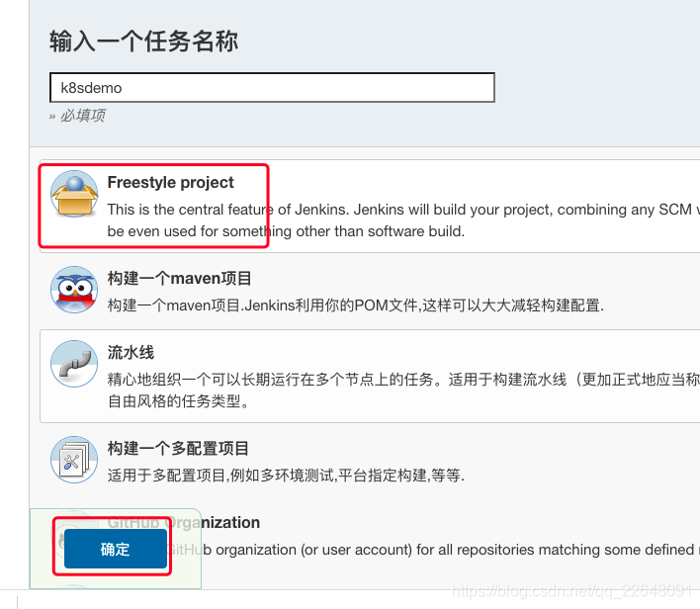This screenshot has width=700, height=609.
Task: Select the Maven owl icon
Action: [x=74, y=290]
